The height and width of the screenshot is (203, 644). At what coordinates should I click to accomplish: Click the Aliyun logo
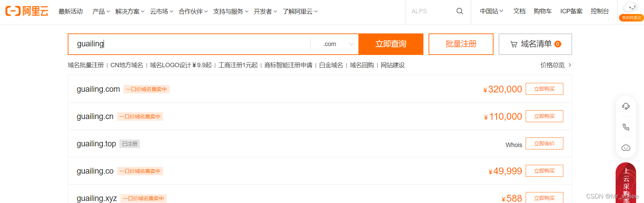[27, 11]
